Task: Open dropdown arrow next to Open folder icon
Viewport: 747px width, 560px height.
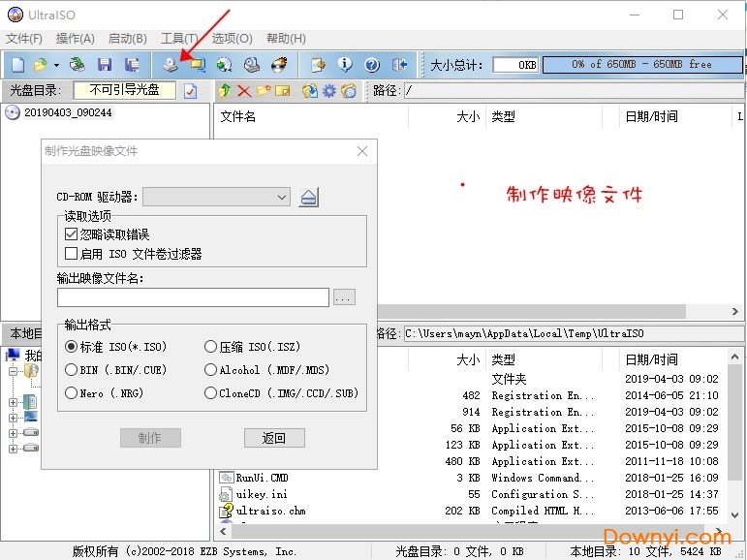Action: 56,65
